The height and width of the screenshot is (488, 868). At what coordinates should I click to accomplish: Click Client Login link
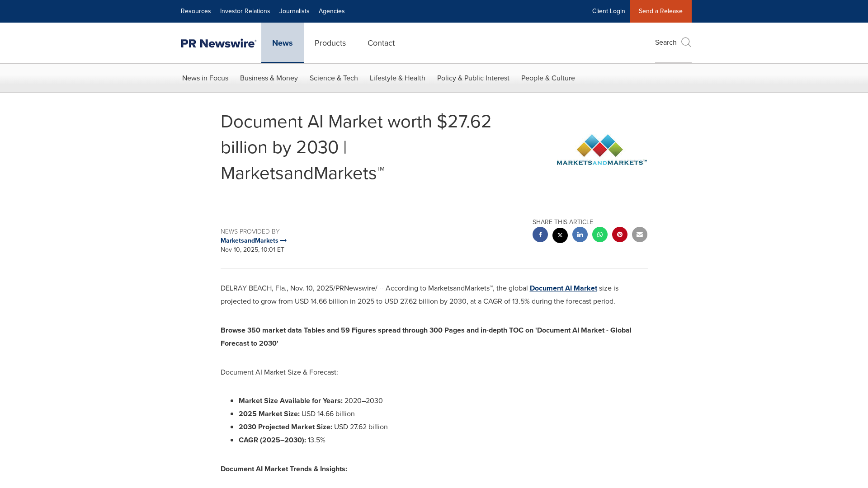[x=608, y=11]
